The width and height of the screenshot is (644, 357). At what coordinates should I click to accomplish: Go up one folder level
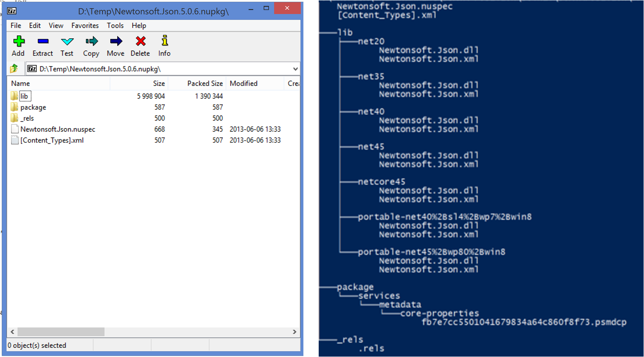click(14, 69)
